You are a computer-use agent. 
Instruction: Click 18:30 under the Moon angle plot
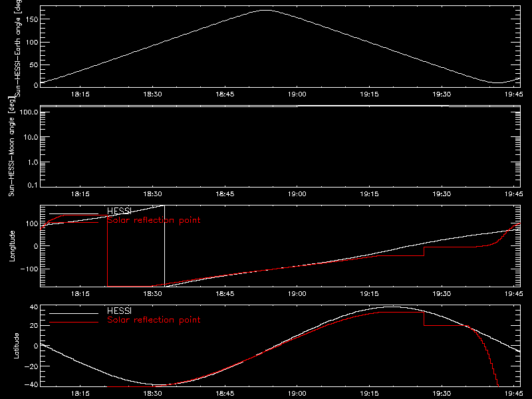(x=153, y=194)
